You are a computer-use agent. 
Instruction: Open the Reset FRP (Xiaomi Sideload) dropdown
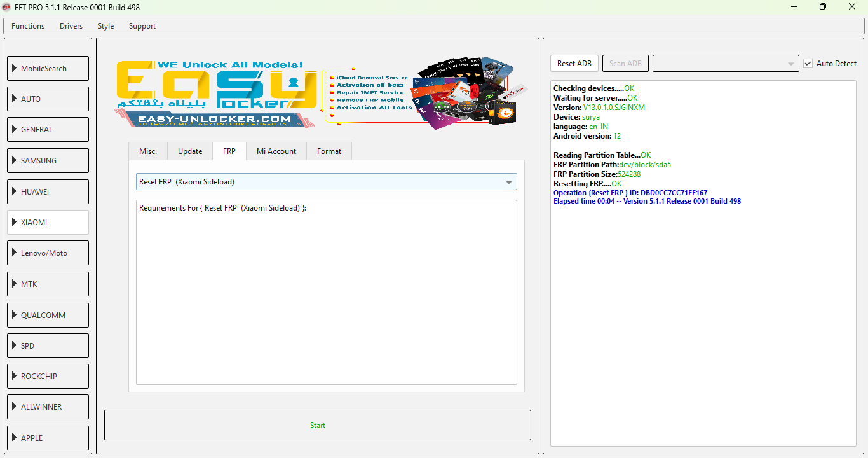[327, 182]
